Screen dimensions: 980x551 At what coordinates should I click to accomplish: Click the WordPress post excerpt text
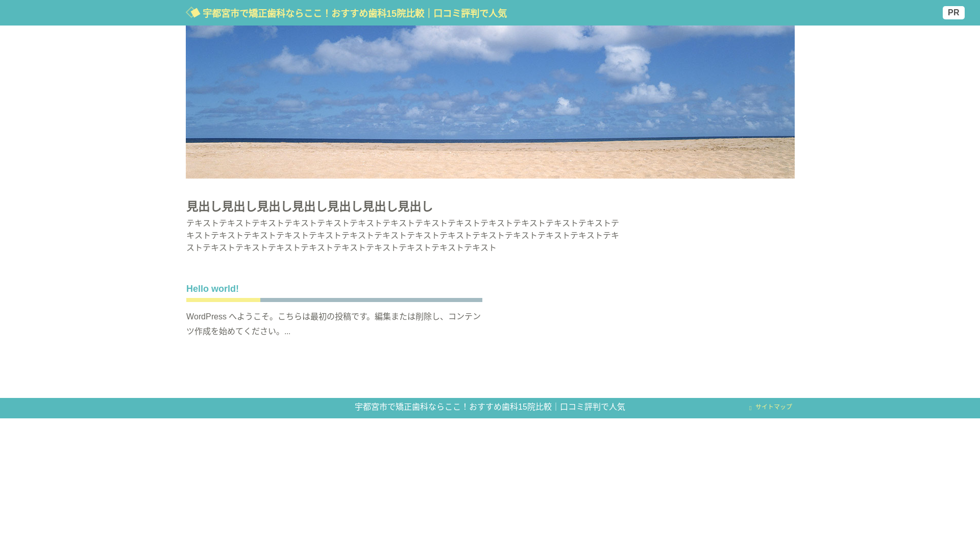pos(334,324)
